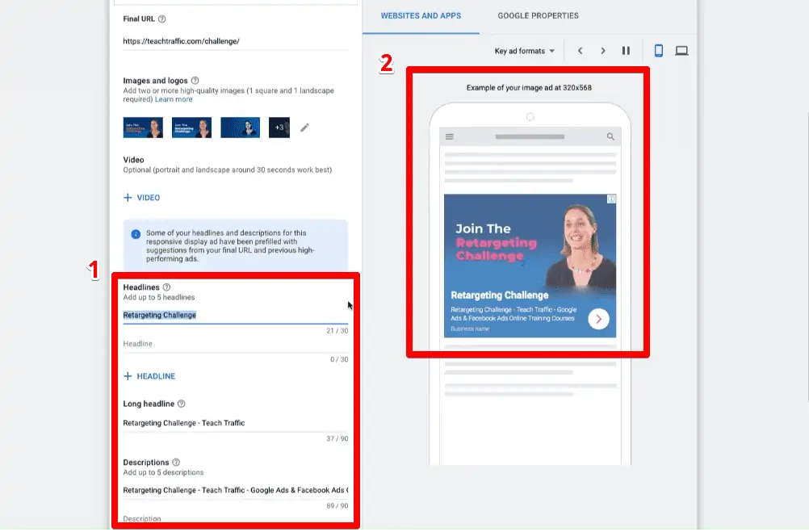Pause the ad format preview rotation
This screenshot has height=532, width=809.
point(627,50)
